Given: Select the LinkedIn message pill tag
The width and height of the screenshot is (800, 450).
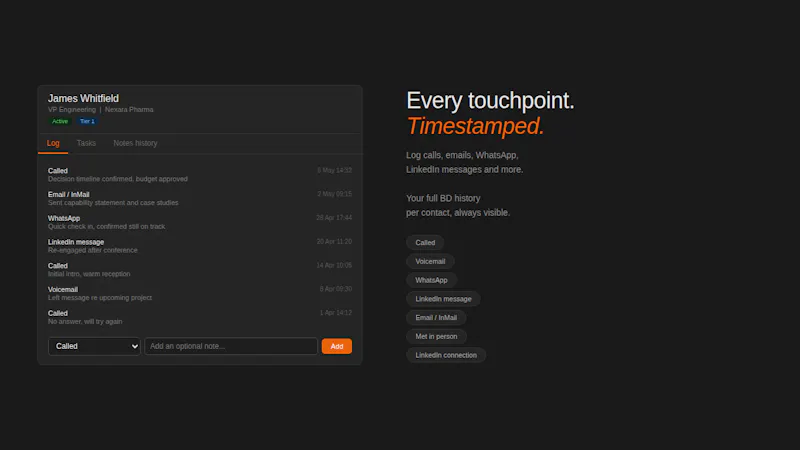Looking at the screenshot, I should click(443, 299).
